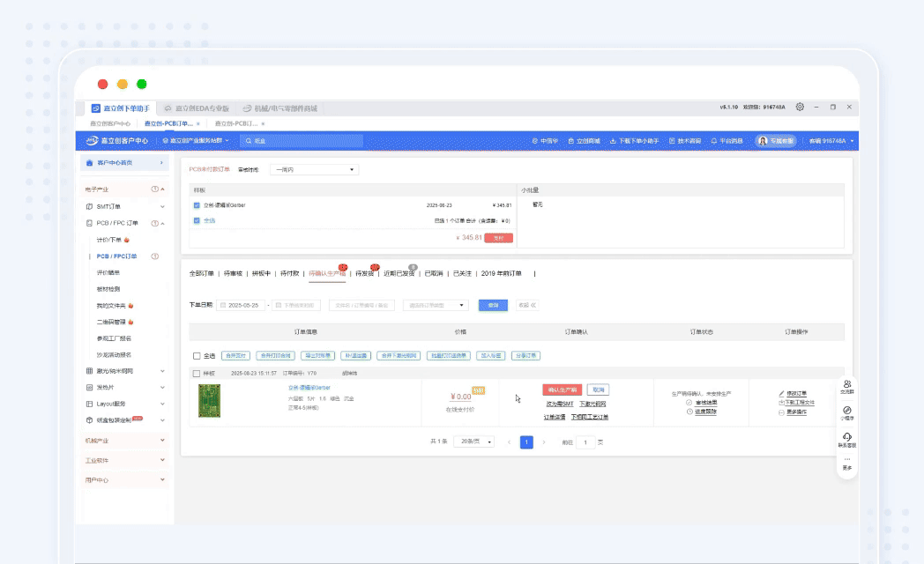Open 嘉立创产业服务站群 dropdown

[196, 141]
